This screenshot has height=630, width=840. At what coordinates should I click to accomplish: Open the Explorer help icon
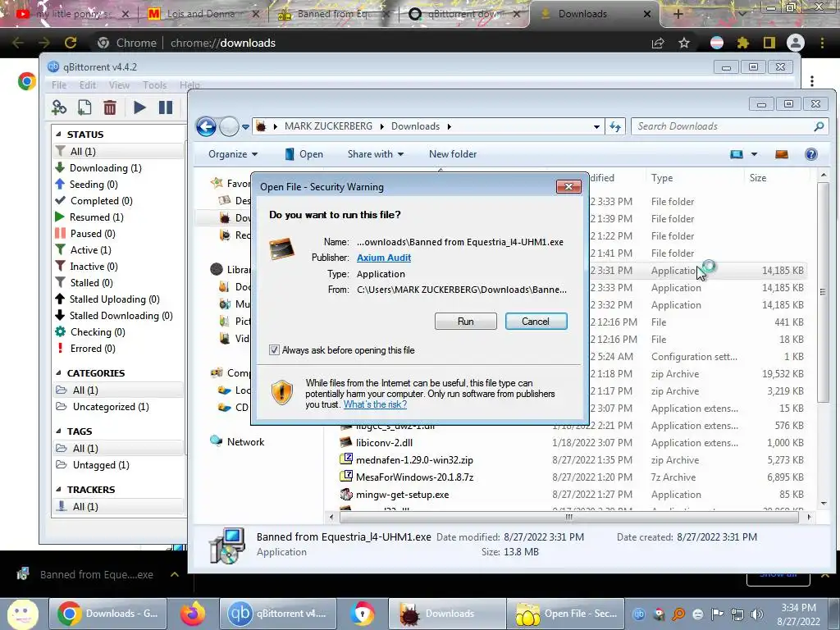(811, 154)
